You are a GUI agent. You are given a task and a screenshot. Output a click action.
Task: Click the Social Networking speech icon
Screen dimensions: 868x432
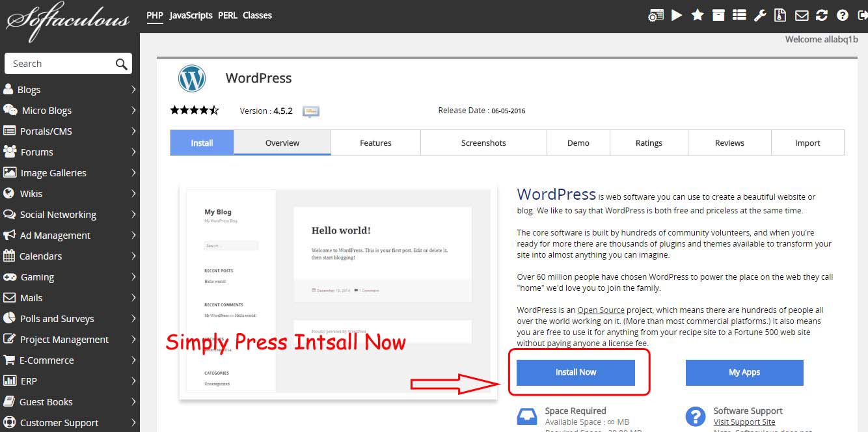9,214
